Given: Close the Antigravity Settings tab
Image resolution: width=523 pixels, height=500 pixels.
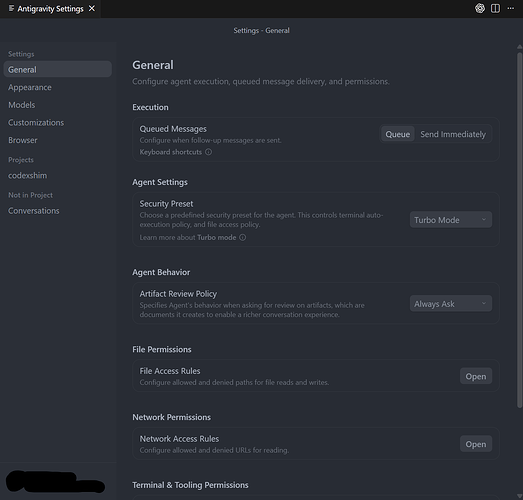Looking at the screenshot, I should pos(92,8).
